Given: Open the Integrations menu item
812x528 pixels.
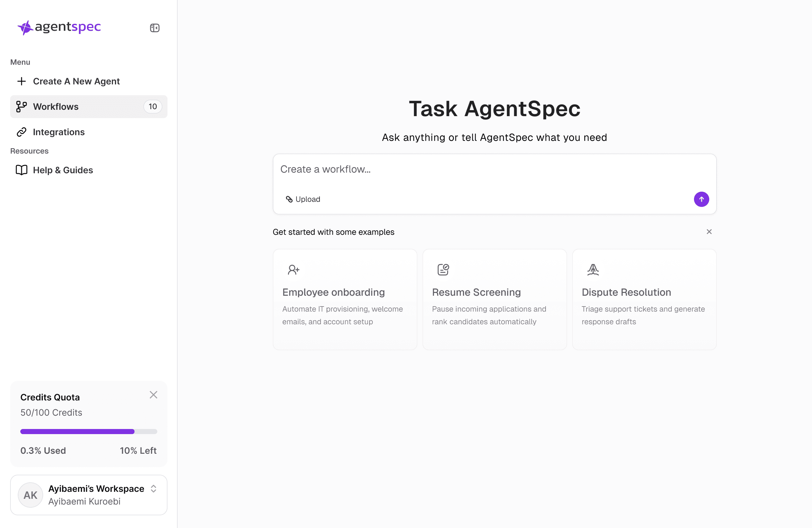Looking at the screenshot, I should click(59, 132).
